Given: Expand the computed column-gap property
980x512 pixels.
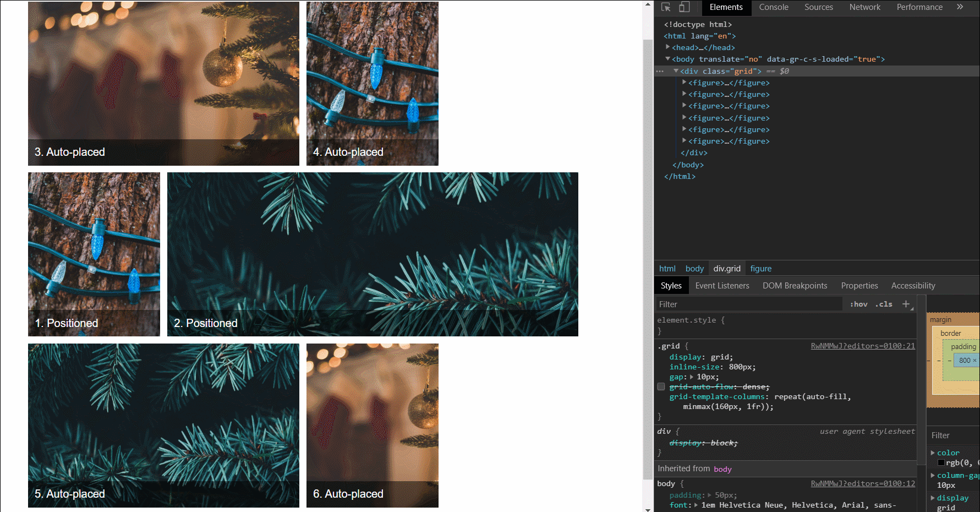Looking at the screenshot, I should coord(933,475).
